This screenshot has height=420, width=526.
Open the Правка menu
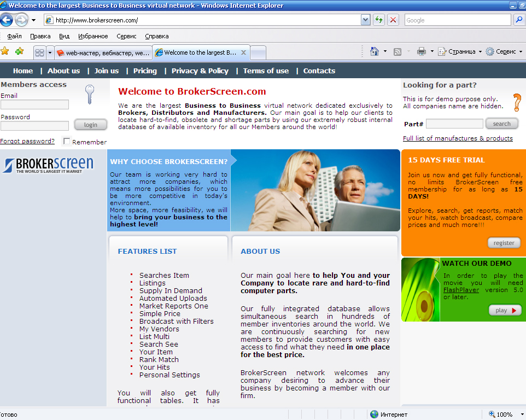tap(40, 36)
